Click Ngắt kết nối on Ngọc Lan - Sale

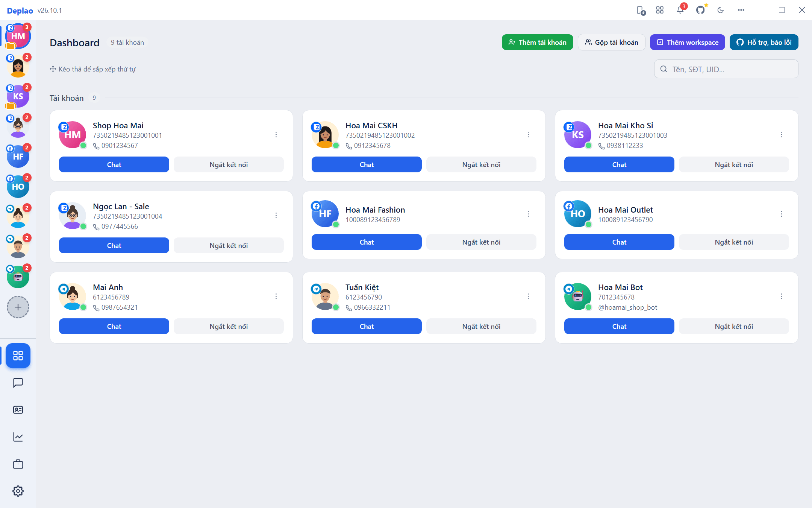[x=229, y=245]
